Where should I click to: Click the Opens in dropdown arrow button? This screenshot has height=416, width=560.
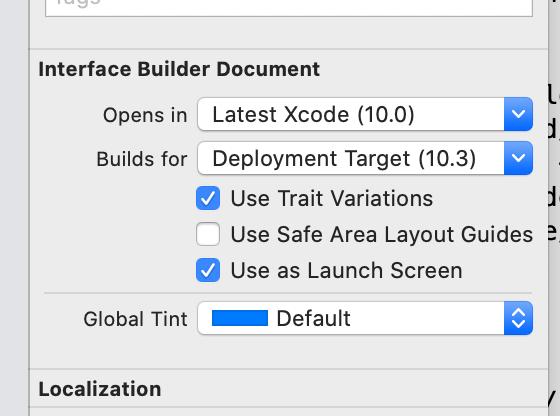pos(518,114)
